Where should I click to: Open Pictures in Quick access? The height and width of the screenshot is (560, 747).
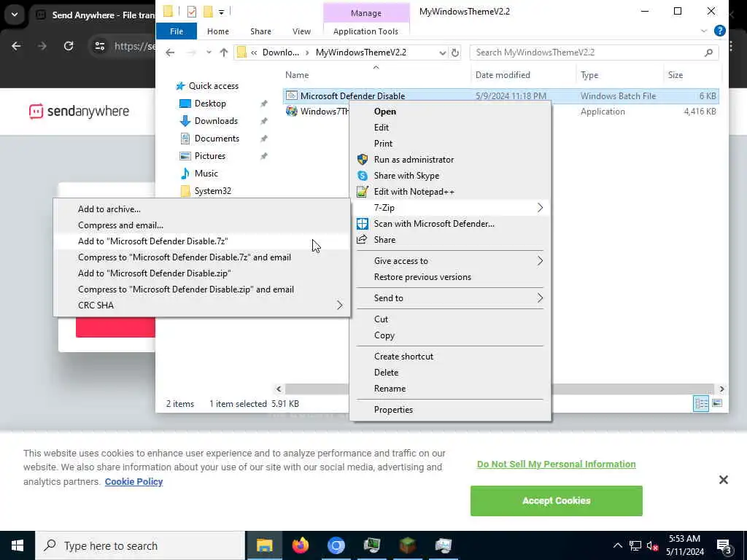pos(209,156)
